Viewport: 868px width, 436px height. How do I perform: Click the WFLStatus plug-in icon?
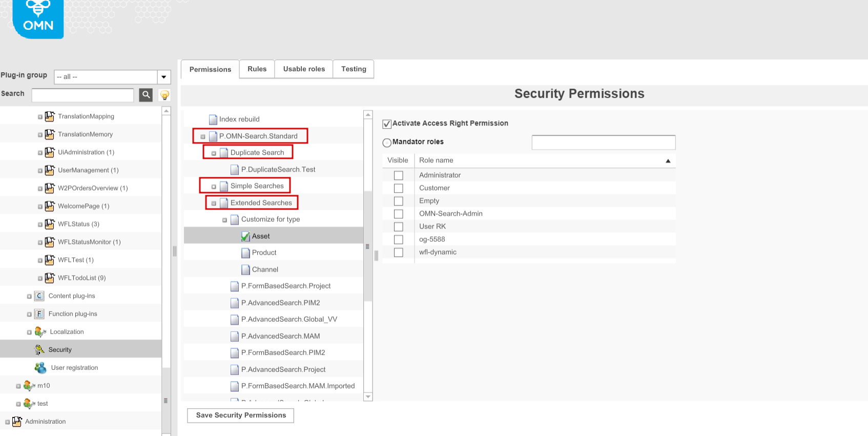point(50,224)
